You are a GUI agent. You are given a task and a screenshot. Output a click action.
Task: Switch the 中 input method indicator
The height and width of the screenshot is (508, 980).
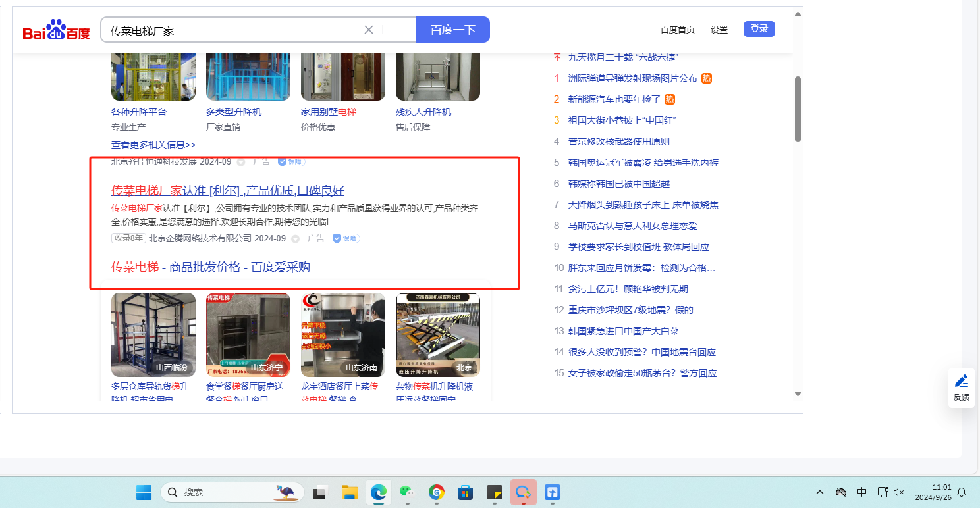(861, 492)
